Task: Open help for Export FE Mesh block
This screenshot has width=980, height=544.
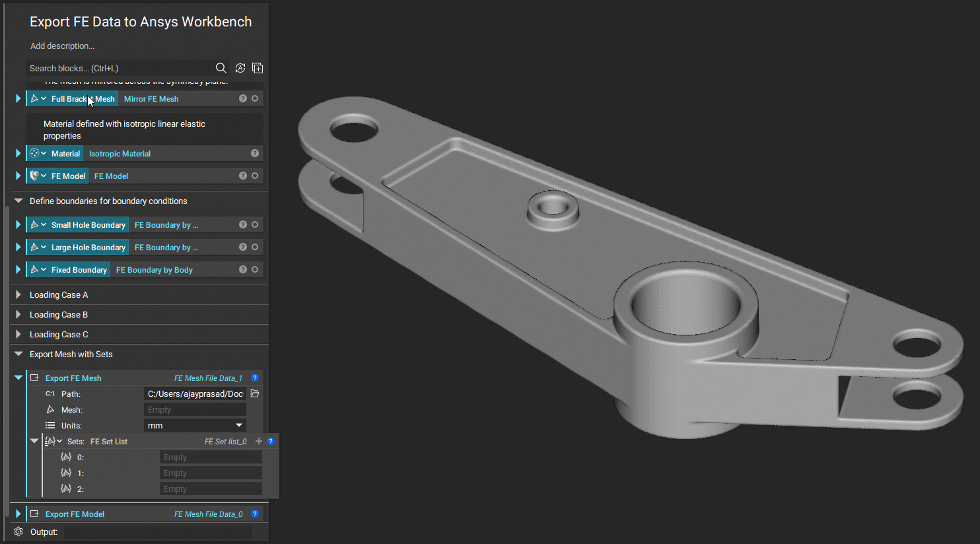Action: [255, 378]
